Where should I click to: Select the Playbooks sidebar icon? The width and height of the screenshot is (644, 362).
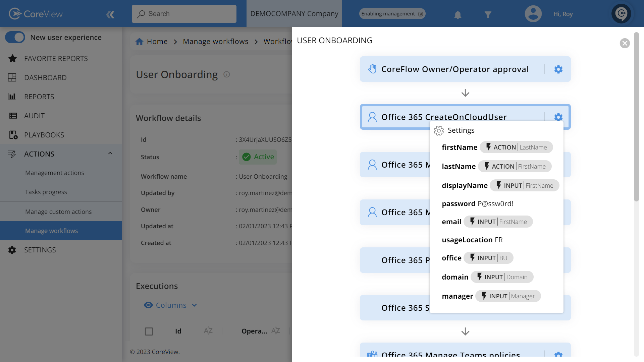tap(12, 135)
